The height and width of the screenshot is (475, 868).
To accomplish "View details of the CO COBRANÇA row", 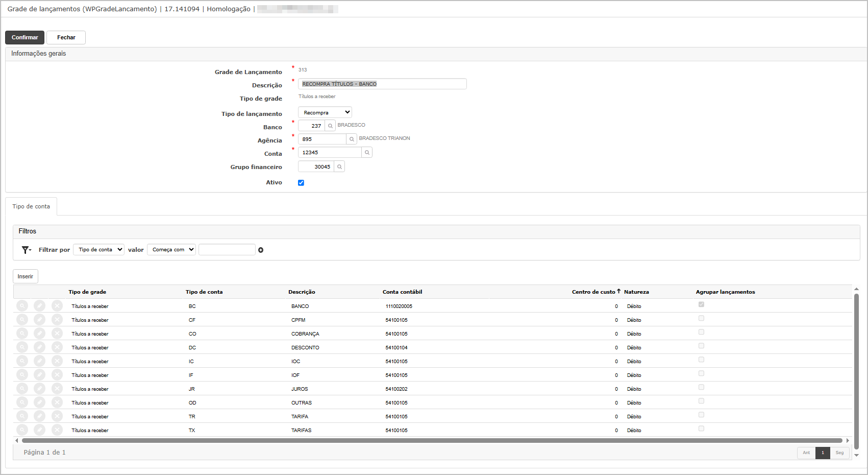I will point(22,334).
